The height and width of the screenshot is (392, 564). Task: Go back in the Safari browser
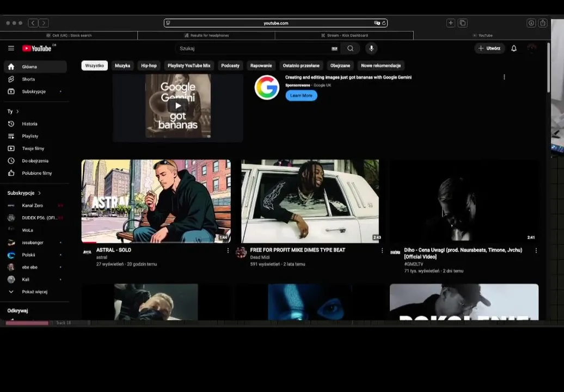[x=33, y=23]
